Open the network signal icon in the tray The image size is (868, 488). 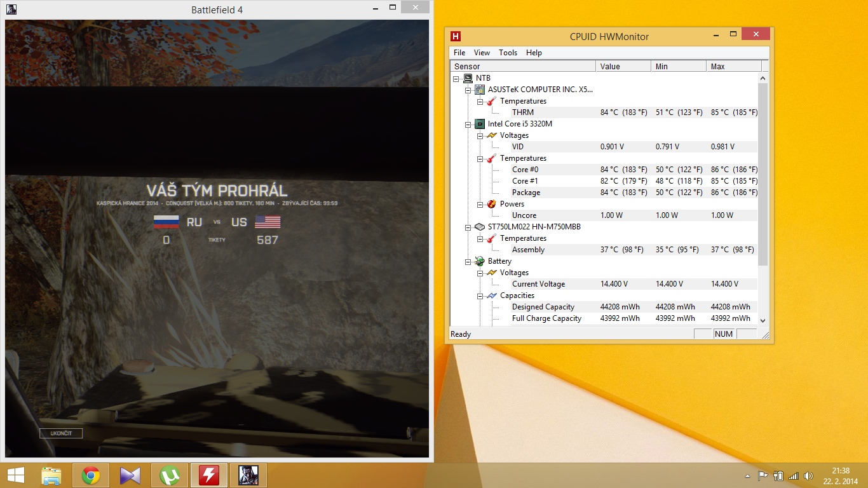[794, 475]
